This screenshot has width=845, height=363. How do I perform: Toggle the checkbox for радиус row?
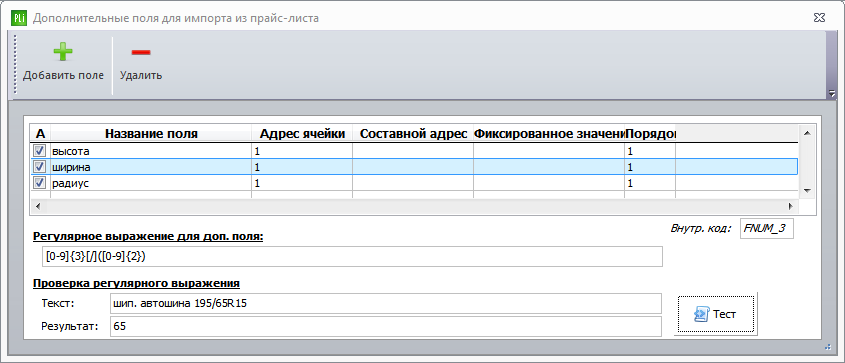pos(39,183)
